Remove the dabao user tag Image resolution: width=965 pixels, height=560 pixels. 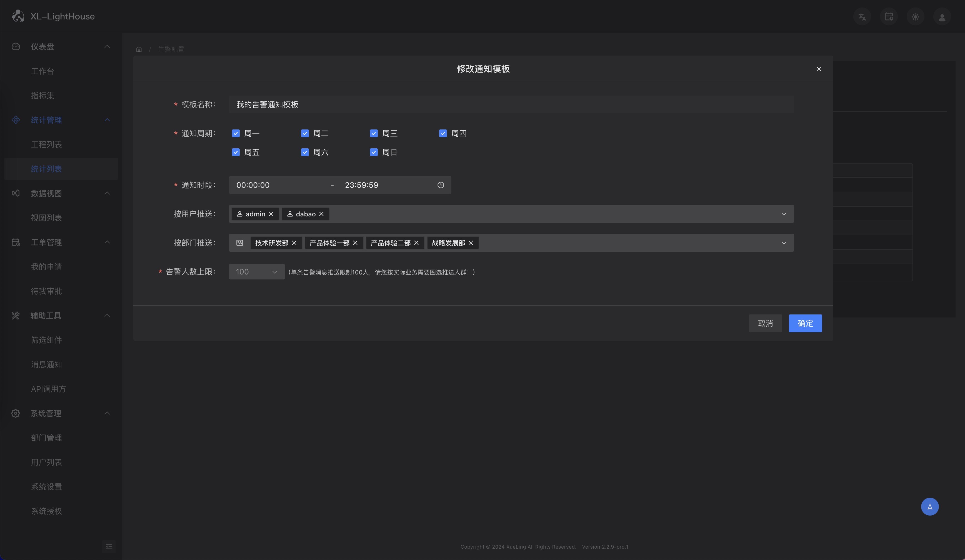321,214
